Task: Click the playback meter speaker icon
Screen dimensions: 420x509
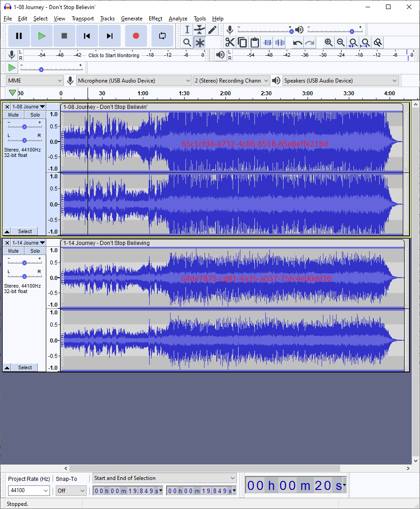Action: tap(220, 55)
